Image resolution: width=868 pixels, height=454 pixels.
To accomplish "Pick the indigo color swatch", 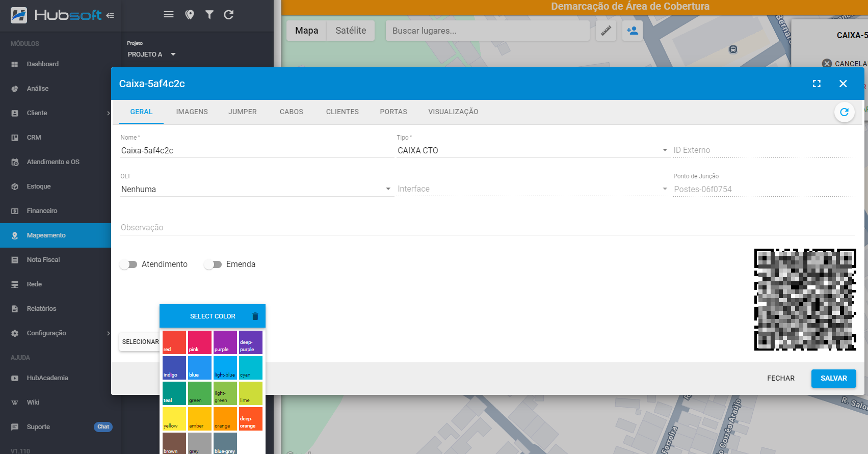I will (x=174, y=368).
